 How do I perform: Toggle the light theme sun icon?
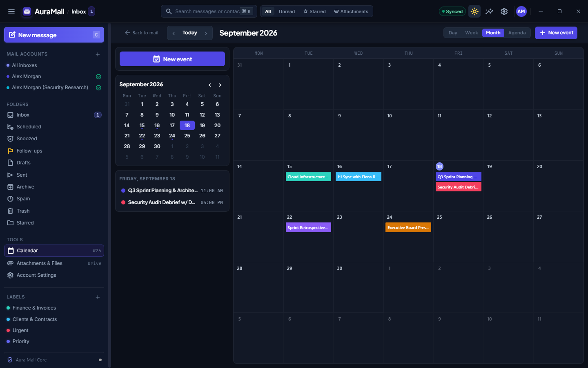tap(474, 11)
